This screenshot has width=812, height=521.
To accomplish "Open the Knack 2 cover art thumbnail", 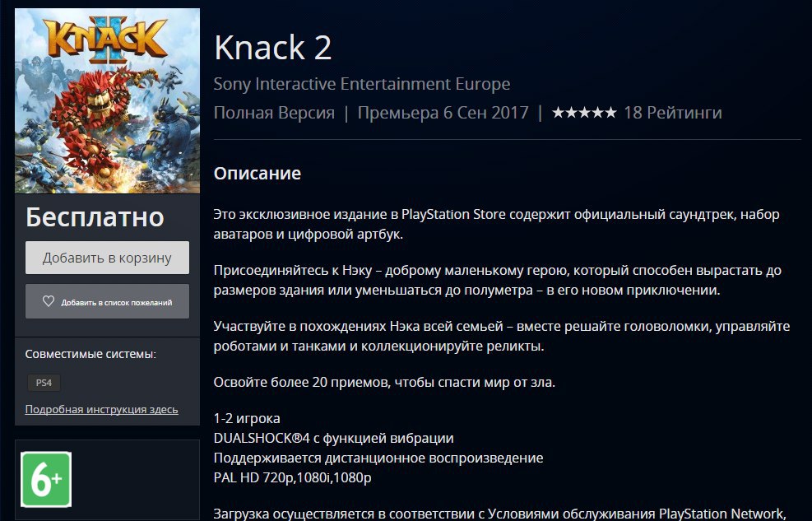I will [x=107, y=101].
